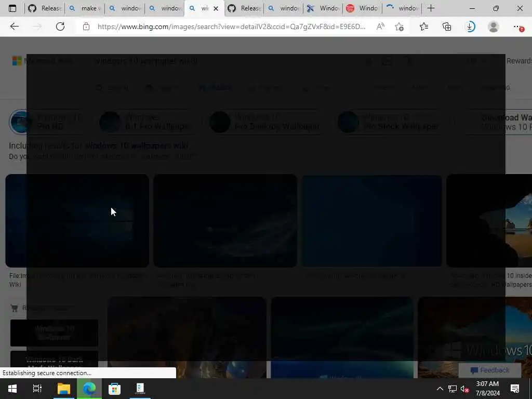
Task: Open File Explorer from the taskbar
Action: (x=63, y=389)
